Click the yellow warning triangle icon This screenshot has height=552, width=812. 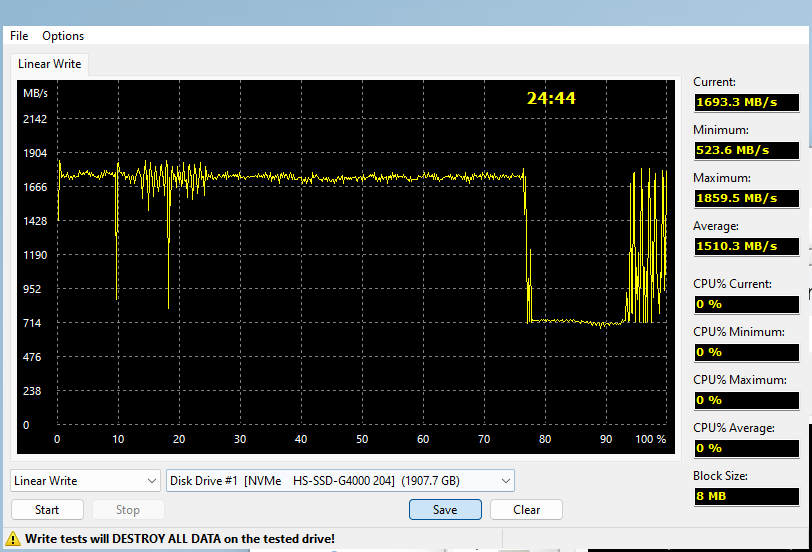[x=12, y=539]
